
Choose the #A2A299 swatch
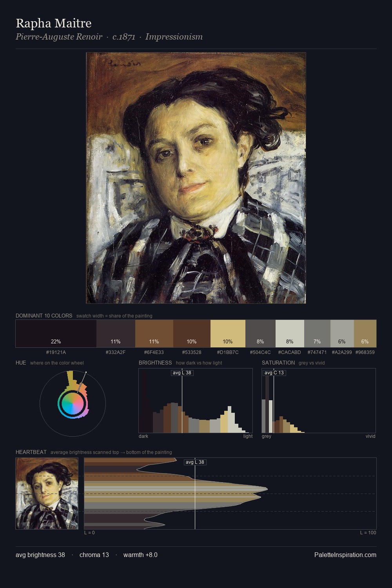342,334
